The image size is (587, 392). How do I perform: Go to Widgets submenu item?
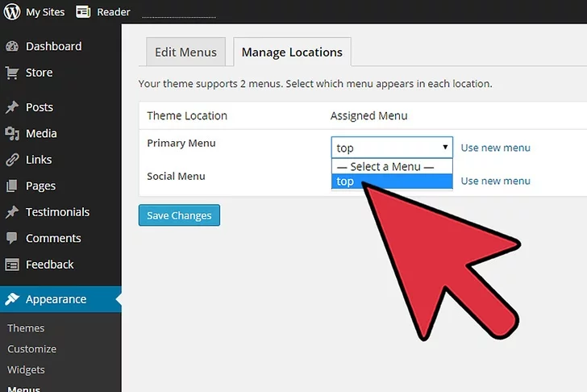(x=26, y=369)
